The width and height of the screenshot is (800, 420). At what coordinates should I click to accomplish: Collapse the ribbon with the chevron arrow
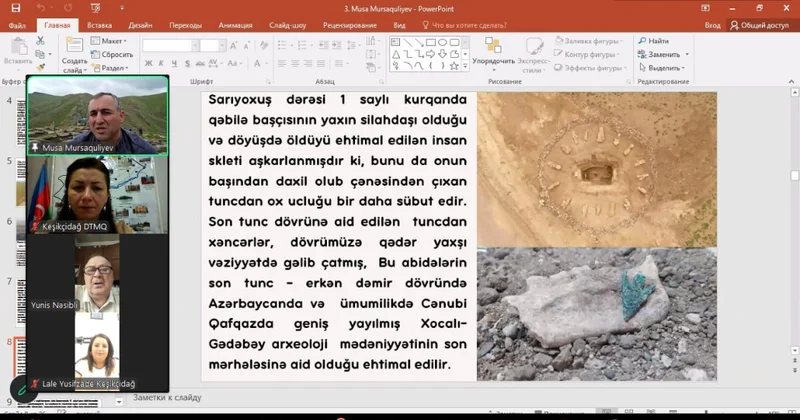[791, 82]
